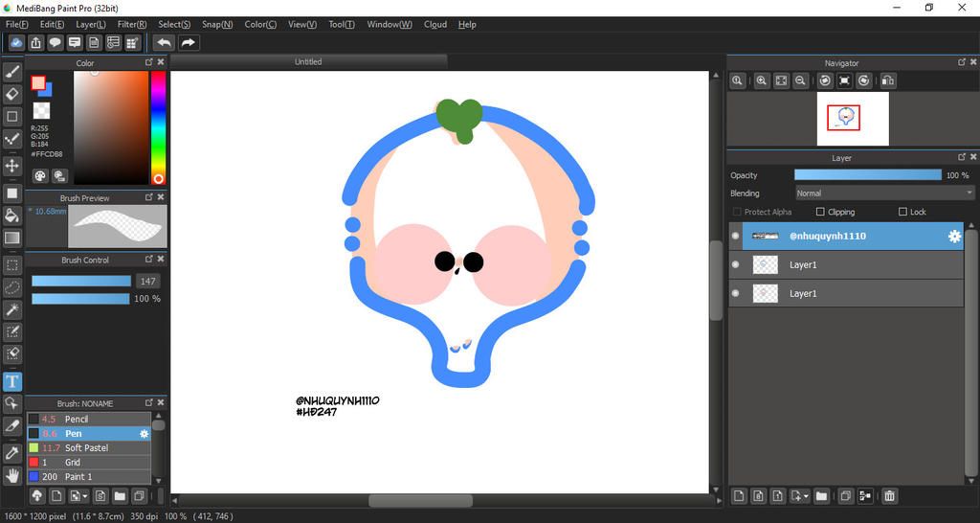Viewport: 980px width, 523px height.
Task: Adjust the layer Opacity slider
Action: tap(867, 175)
